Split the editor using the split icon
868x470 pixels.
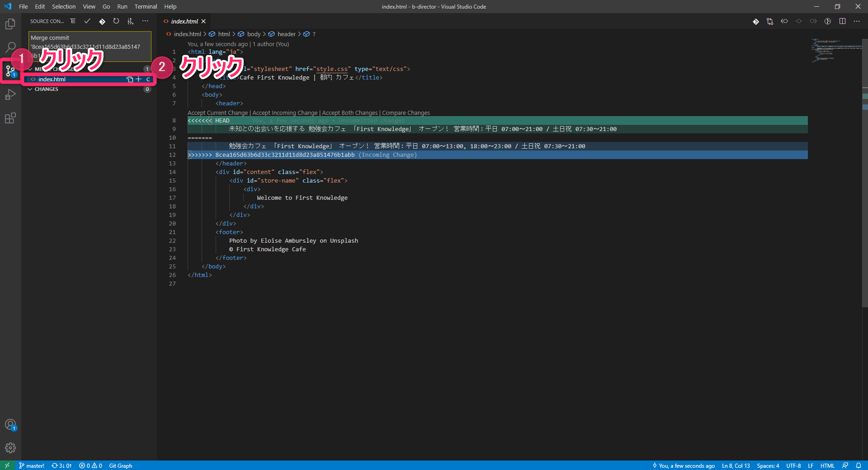842,21
